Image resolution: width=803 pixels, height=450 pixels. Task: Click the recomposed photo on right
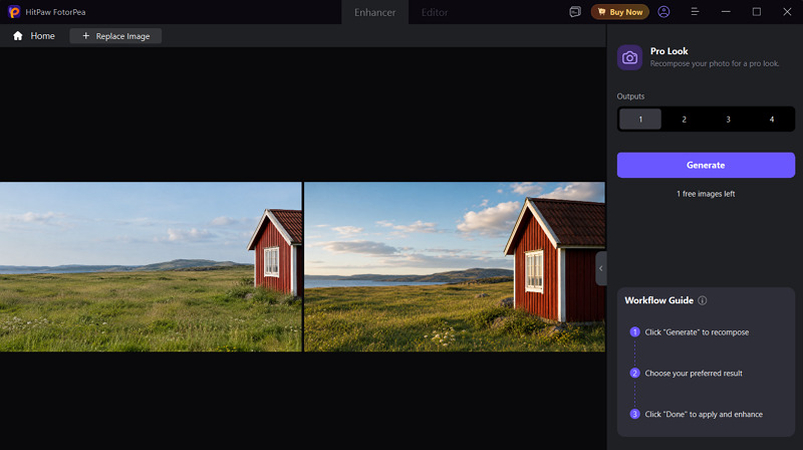[454, 267]
